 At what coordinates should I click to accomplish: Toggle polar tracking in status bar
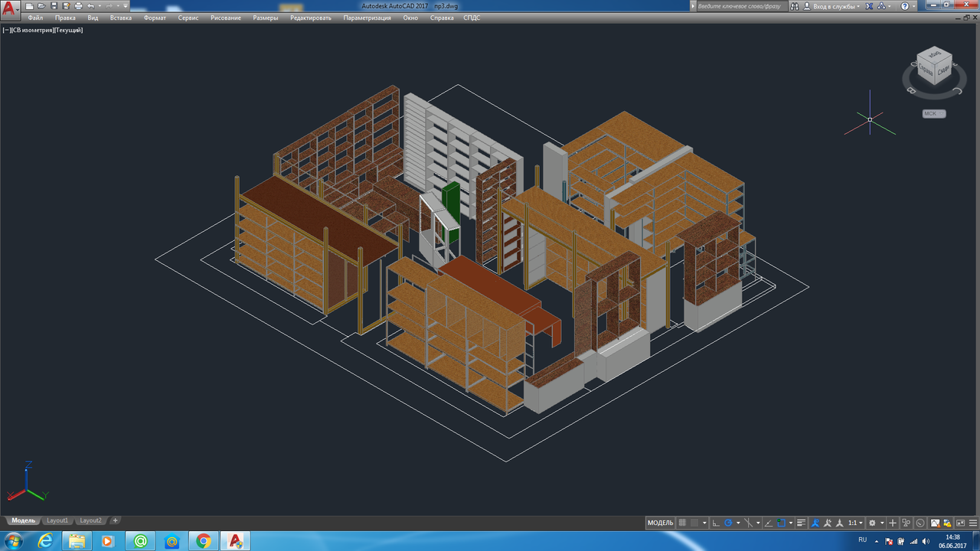728,523
